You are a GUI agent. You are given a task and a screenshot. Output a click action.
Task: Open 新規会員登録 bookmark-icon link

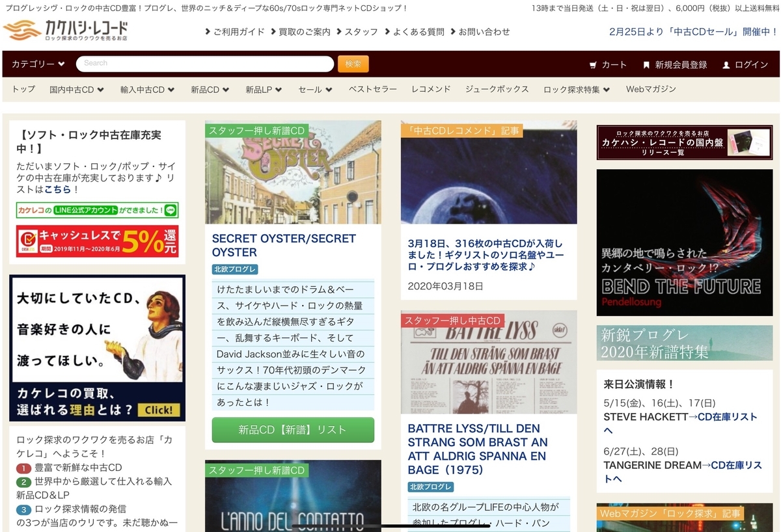tap(675, 64)
